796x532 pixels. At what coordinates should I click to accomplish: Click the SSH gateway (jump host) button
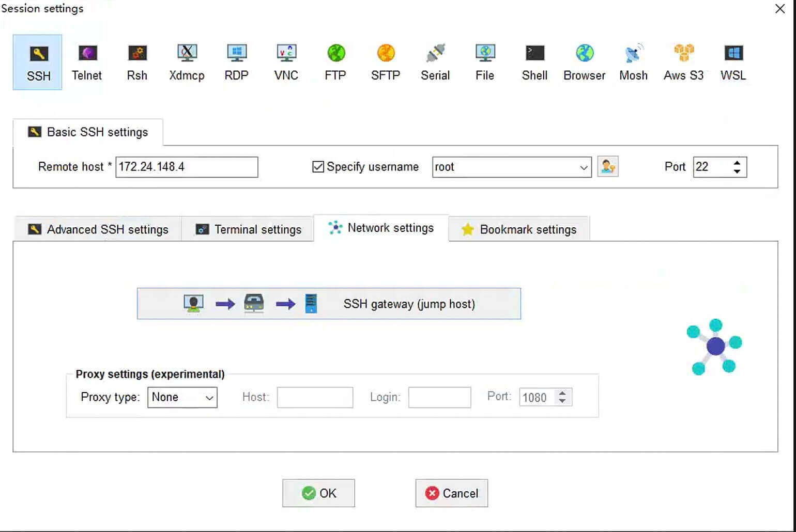(x=329, y=304)
